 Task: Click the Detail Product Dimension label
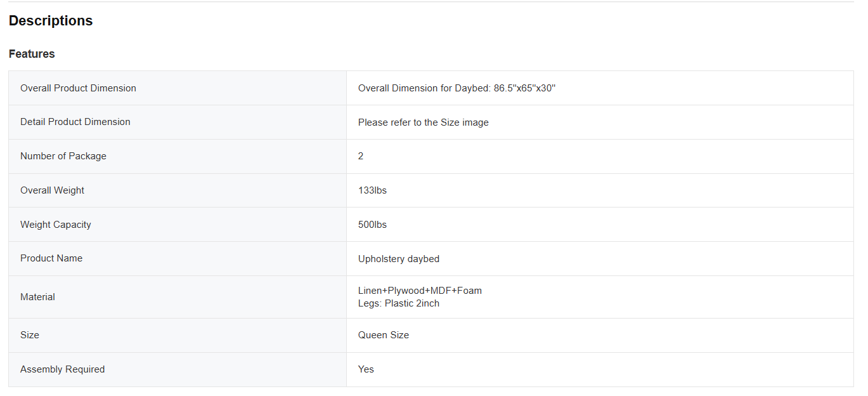75,122
